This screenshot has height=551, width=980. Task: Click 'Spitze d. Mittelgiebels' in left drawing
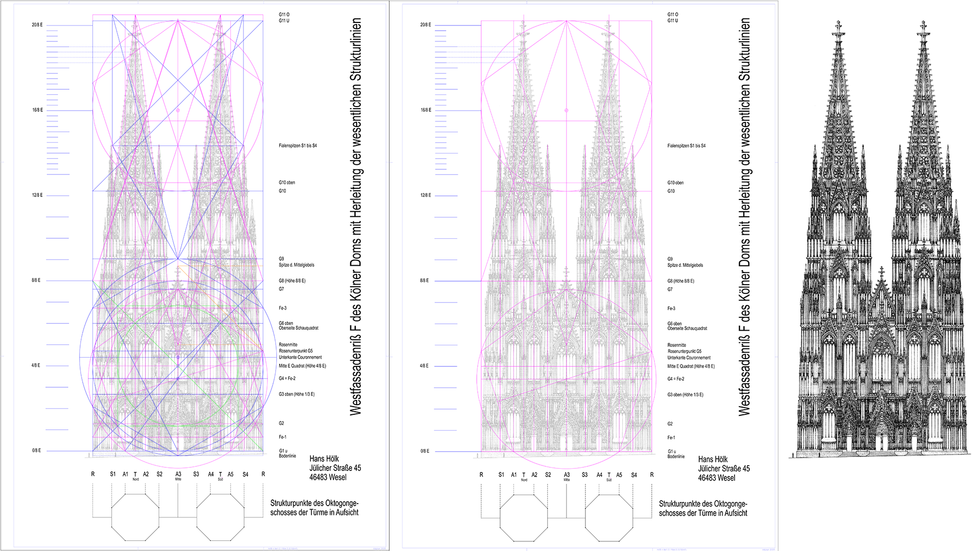[297, 265]
